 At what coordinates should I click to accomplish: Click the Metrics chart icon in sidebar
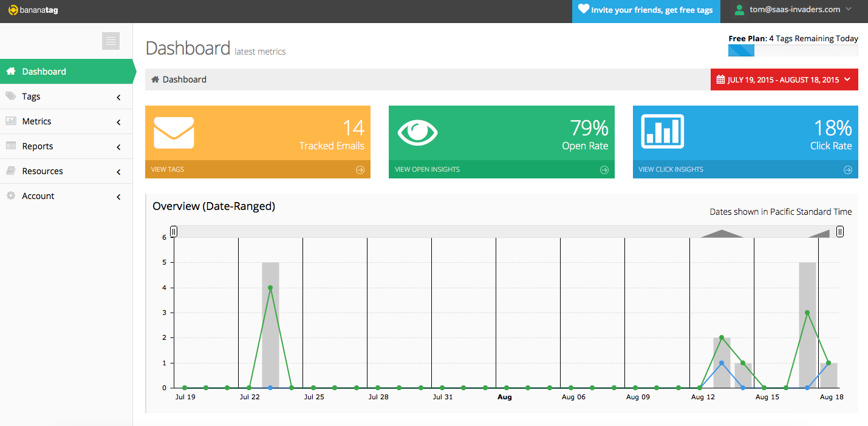(x=10, y=121)
